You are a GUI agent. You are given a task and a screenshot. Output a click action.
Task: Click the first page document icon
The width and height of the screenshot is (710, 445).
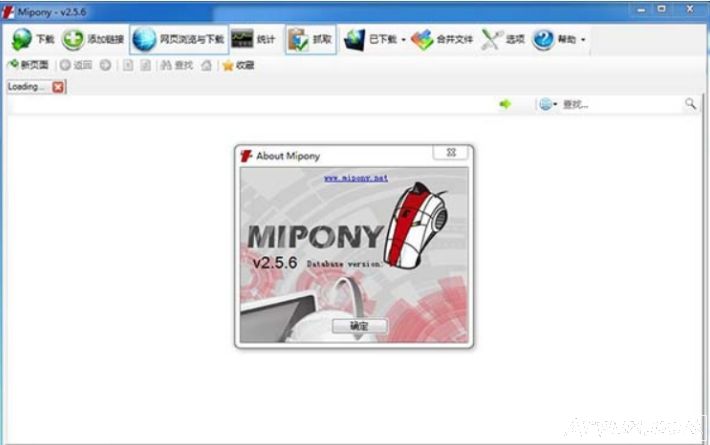click(x=128, y=65)
